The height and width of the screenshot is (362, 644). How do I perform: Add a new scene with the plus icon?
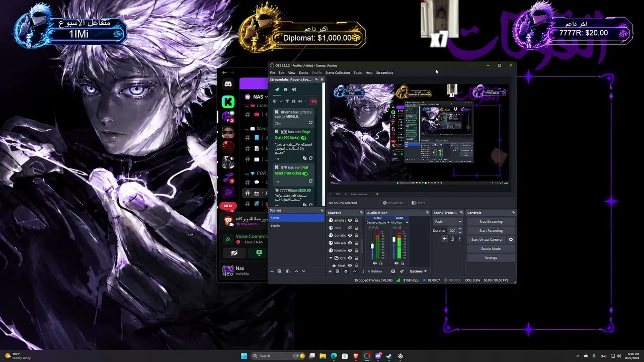click(272, 271)
